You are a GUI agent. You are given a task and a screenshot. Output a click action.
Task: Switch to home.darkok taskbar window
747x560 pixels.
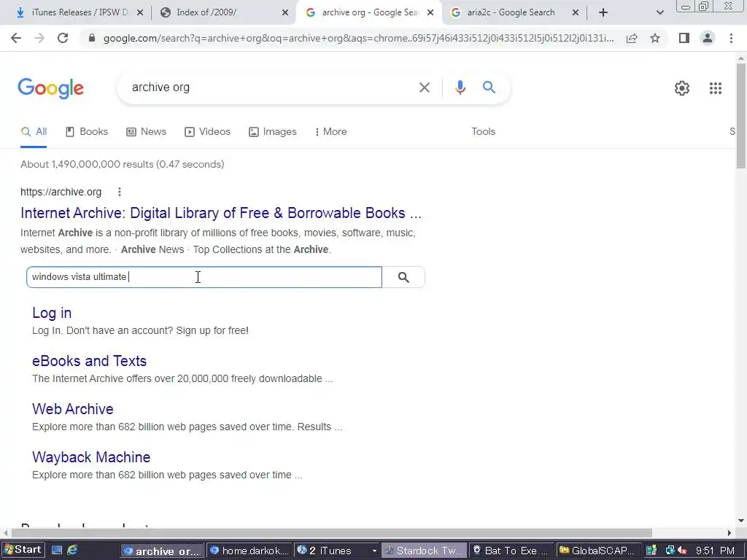click(x=249, y=551)
